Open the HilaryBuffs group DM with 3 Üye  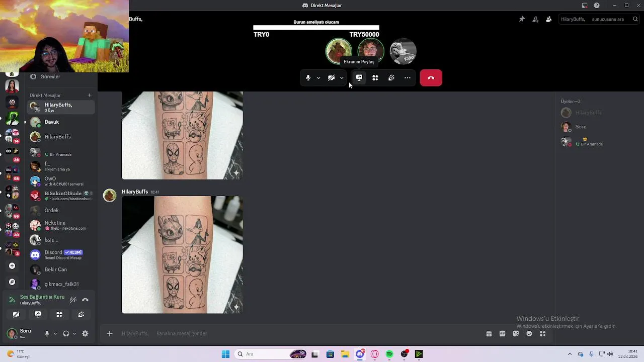[61, 107]
